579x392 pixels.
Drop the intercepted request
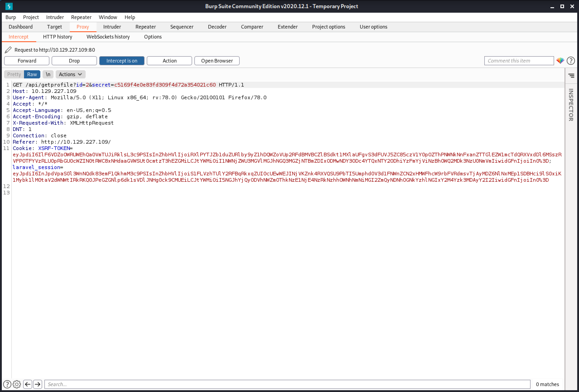74,61
